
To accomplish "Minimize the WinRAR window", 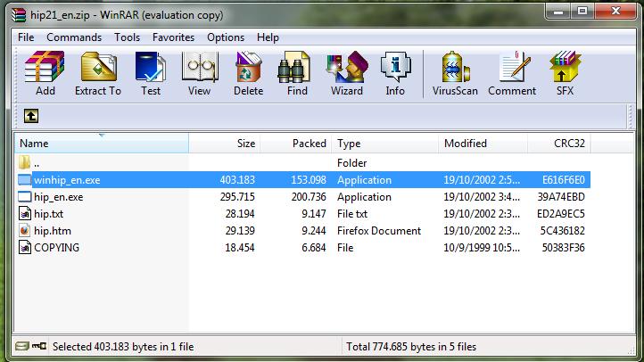I will click(x=557, y=12).
